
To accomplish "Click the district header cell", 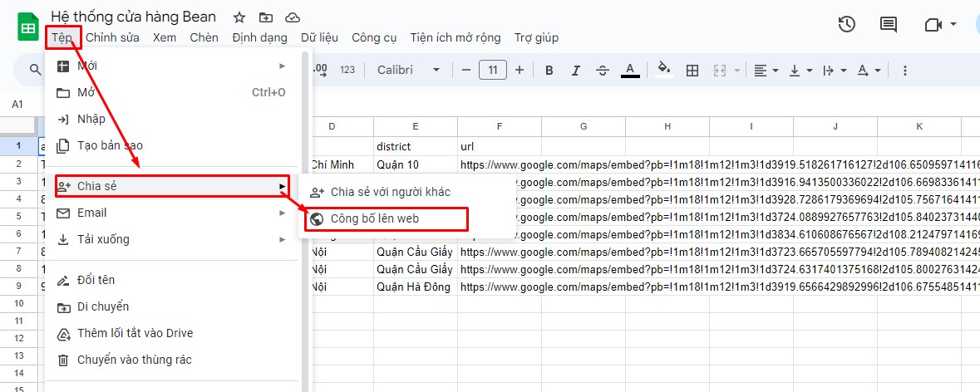I will coord(416,146).
